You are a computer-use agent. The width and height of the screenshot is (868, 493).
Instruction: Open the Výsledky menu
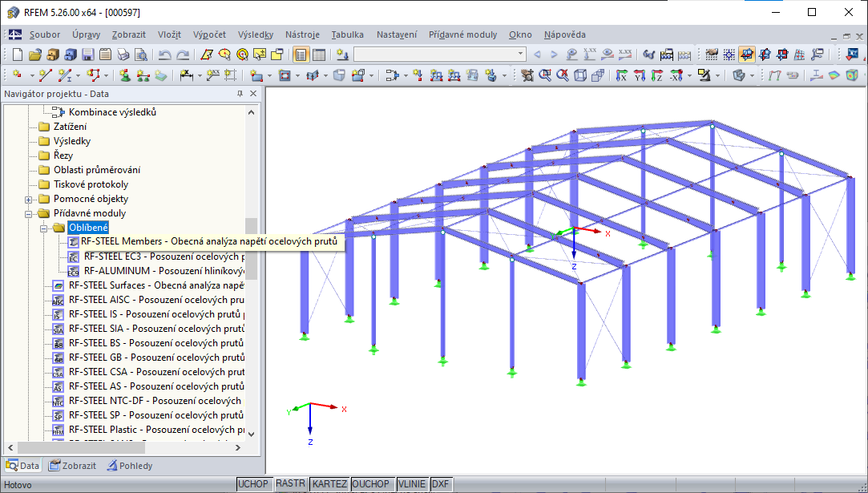255,34
